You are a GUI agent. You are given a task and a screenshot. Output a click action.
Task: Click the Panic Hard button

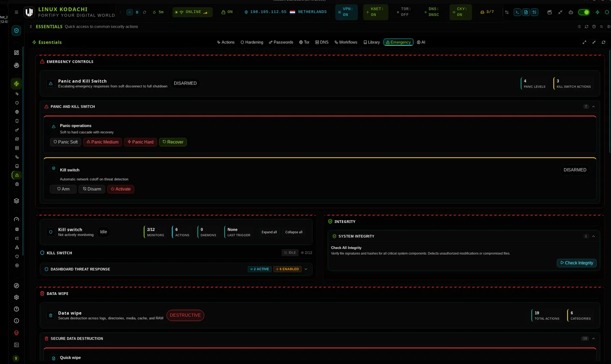click(141, 142)
